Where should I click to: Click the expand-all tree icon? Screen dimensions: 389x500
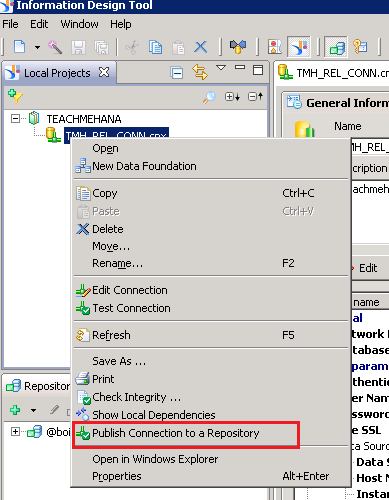232,97
